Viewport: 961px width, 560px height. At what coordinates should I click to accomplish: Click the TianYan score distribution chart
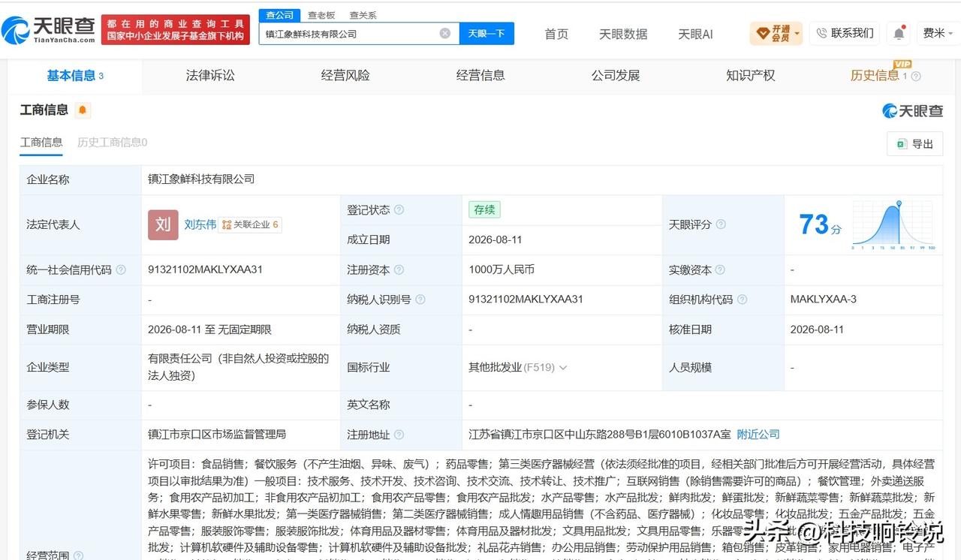pyautogui.click(x=893, y=224)
